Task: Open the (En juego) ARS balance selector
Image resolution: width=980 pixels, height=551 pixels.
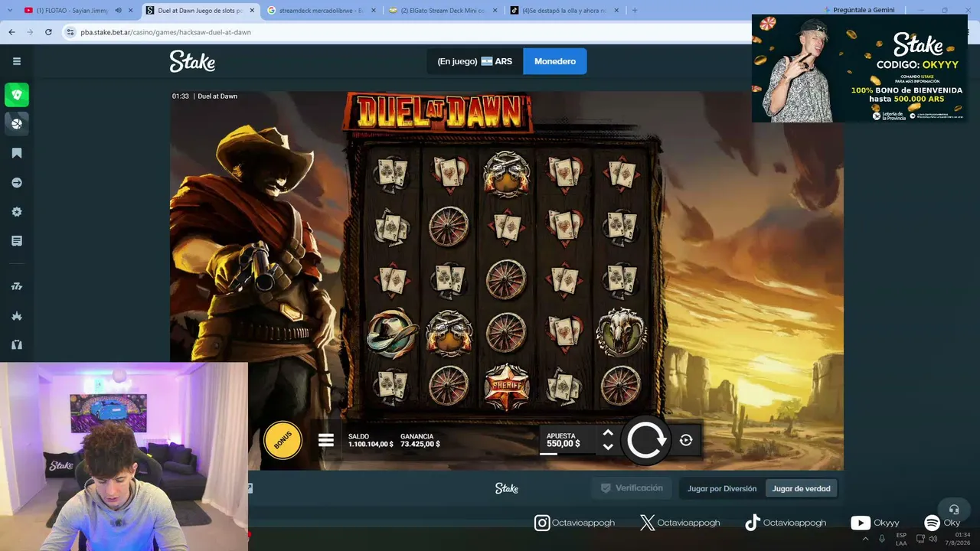Action: click(475, 61)
